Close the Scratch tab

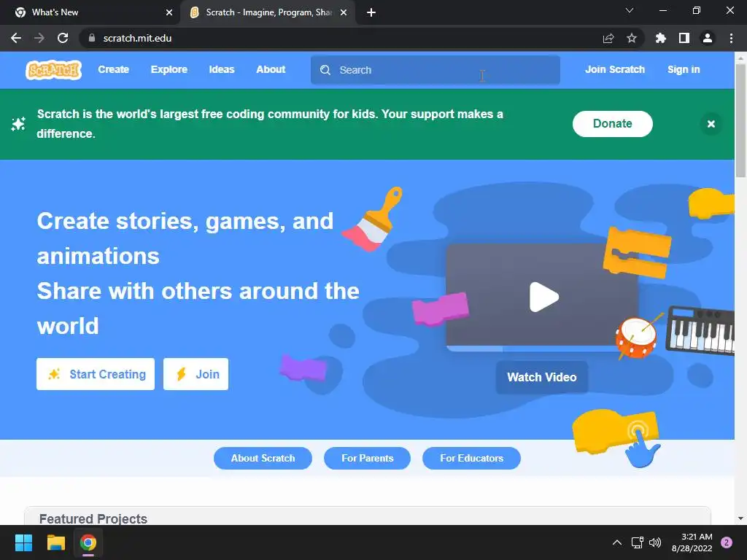click(x=344, y=12)
